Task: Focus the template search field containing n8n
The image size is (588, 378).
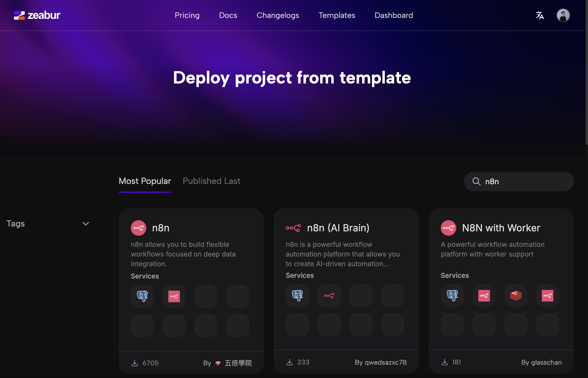Action: click(519, 181)
